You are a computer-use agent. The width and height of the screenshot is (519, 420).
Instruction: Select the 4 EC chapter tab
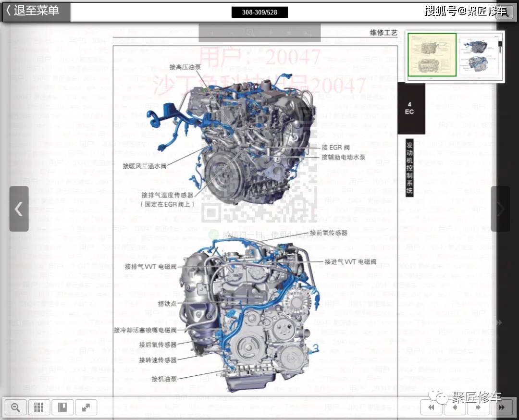coord(410,109)
